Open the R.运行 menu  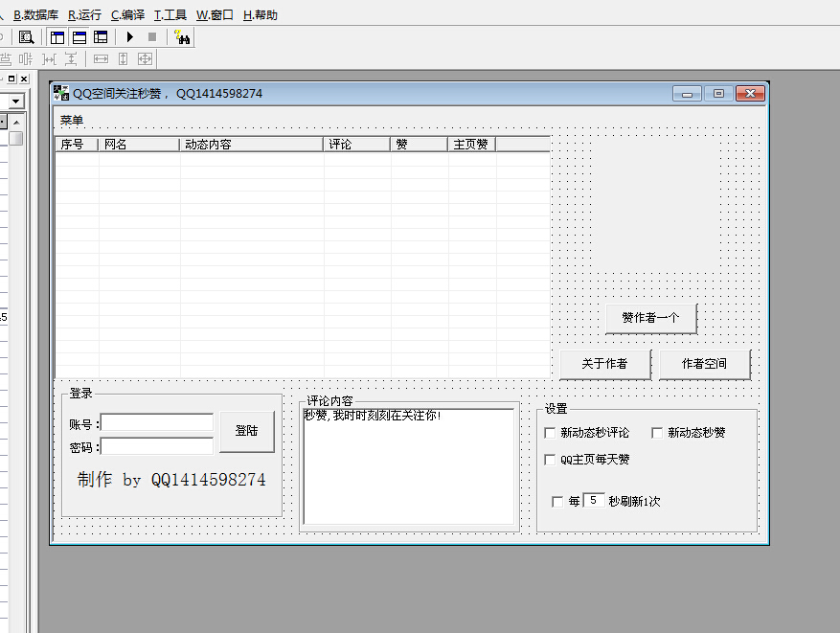pyautogui.click(x=84, y=15)
